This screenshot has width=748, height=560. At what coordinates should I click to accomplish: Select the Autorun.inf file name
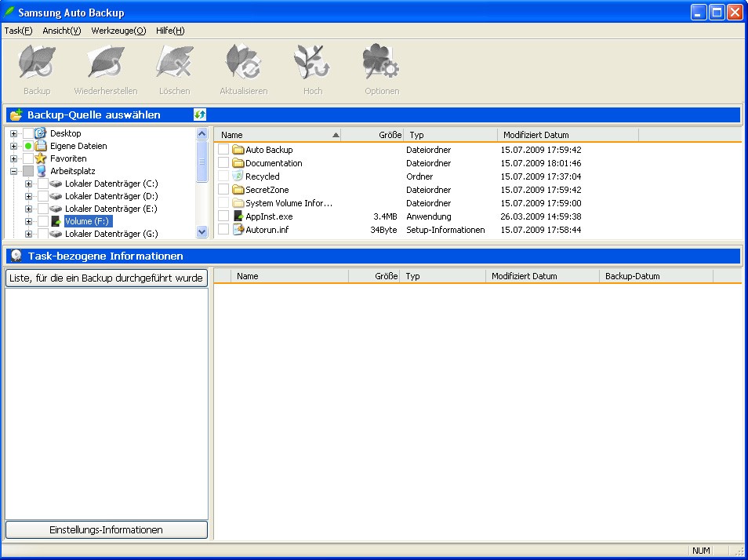[x=267, y=230]
